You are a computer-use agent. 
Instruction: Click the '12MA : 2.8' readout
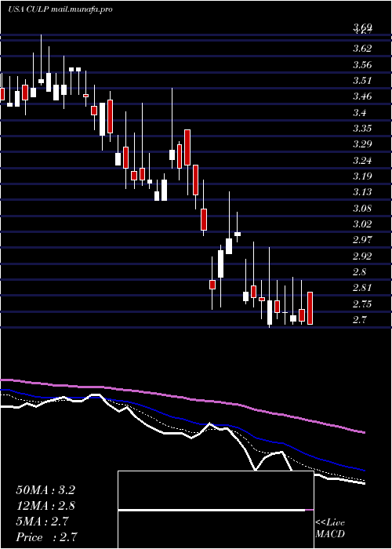[x=45, y=506]
